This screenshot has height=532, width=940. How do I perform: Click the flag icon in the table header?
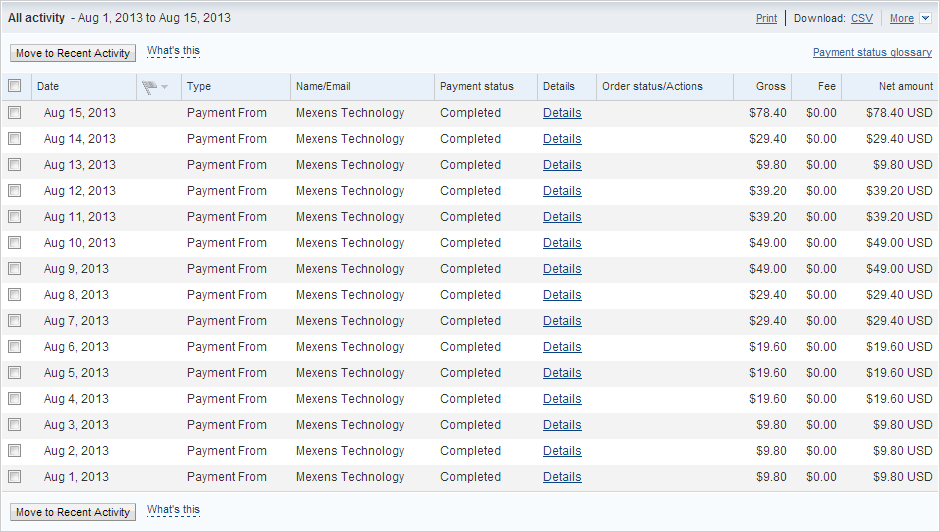pos(150,87)
